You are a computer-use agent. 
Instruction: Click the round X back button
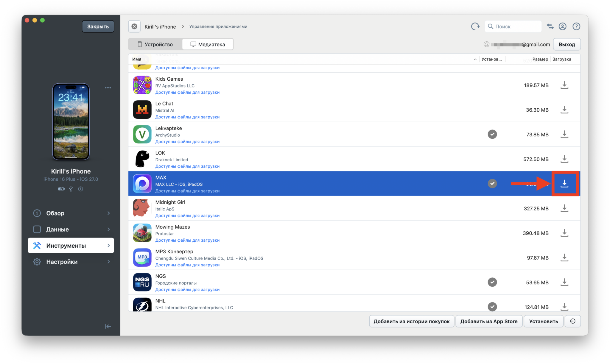coord(134,26)
